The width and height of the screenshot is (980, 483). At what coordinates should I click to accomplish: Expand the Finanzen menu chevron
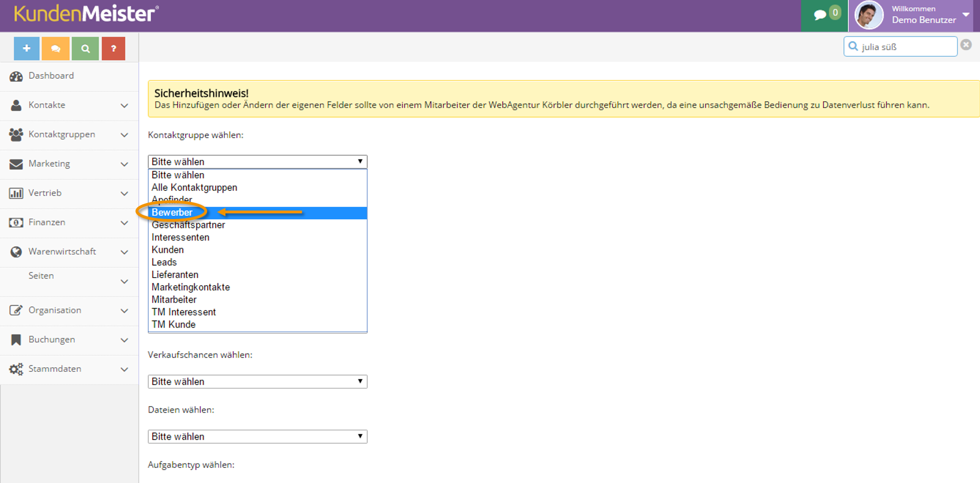tap(124, 223)
